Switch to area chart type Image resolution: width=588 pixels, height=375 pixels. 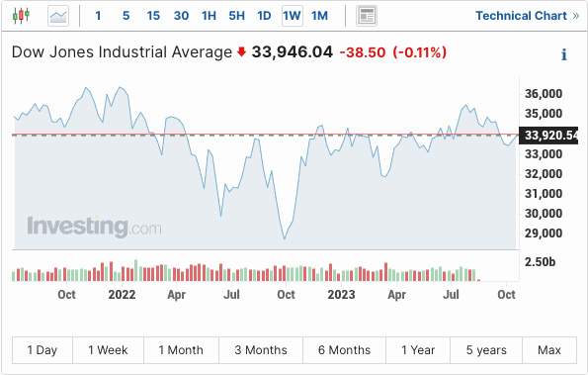point(58,16)
